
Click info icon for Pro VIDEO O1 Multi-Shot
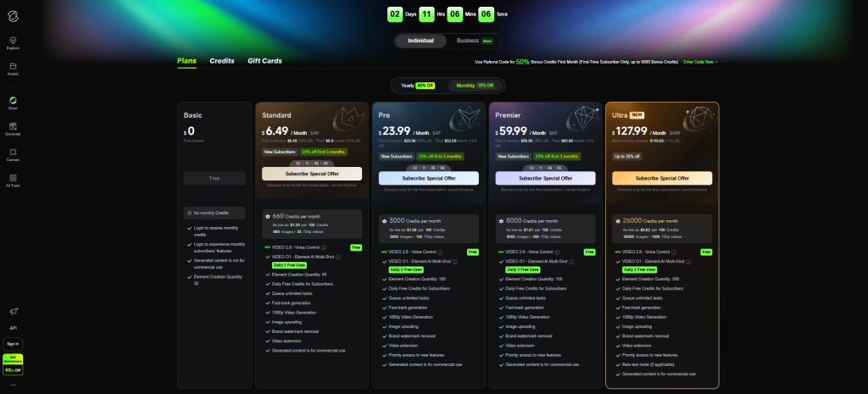[454, 261]
